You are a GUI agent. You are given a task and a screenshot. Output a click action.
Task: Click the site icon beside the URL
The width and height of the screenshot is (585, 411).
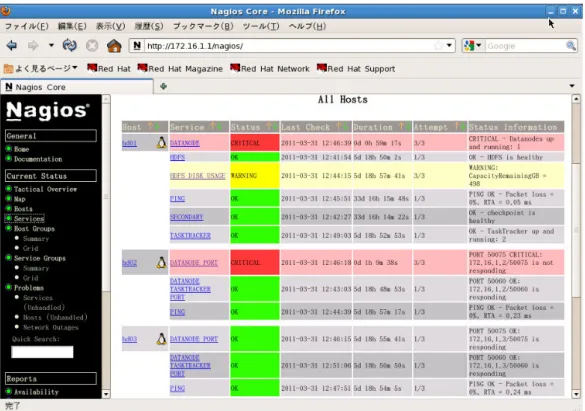point(137,46)
